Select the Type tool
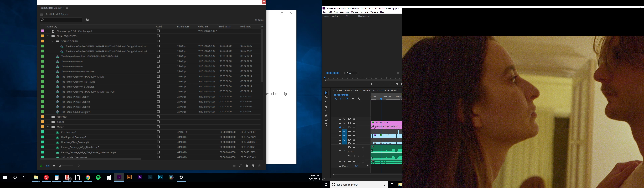The height and width of the screenshot is (188, 644). (x=326, y=125)
